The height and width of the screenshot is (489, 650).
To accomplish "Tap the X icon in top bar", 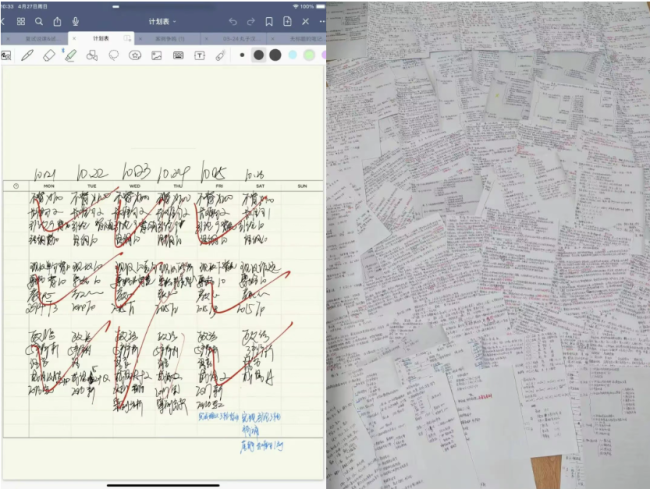I will (x=306, y=22).
